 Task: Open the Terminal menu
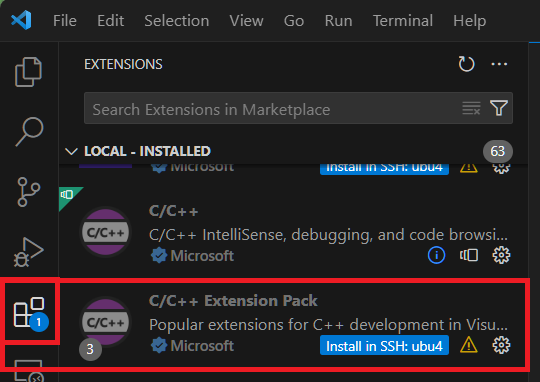(403, 21)
